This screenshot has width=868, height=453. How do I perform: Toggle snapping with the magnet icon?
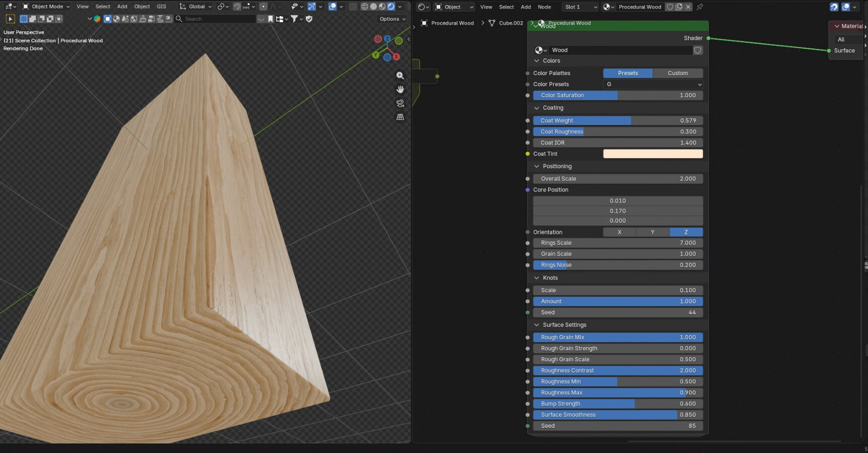click(x=237, y=7)
